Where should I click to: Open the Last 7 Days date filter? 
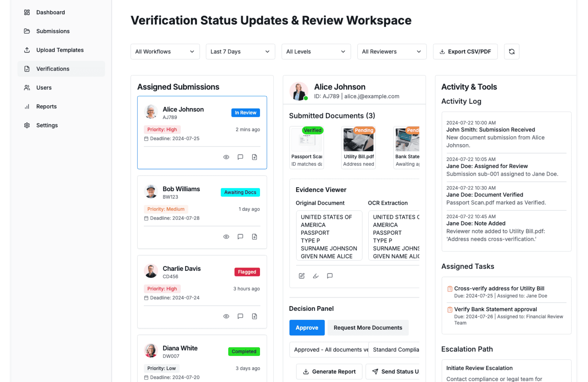(240, 51)
